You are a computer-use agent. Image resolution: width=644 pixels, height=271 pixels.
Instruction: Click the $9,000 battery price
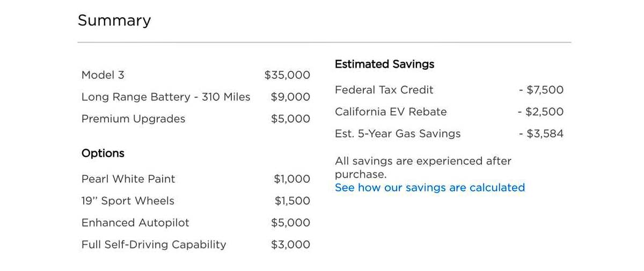pyautogui.click(x=290, y=97)
